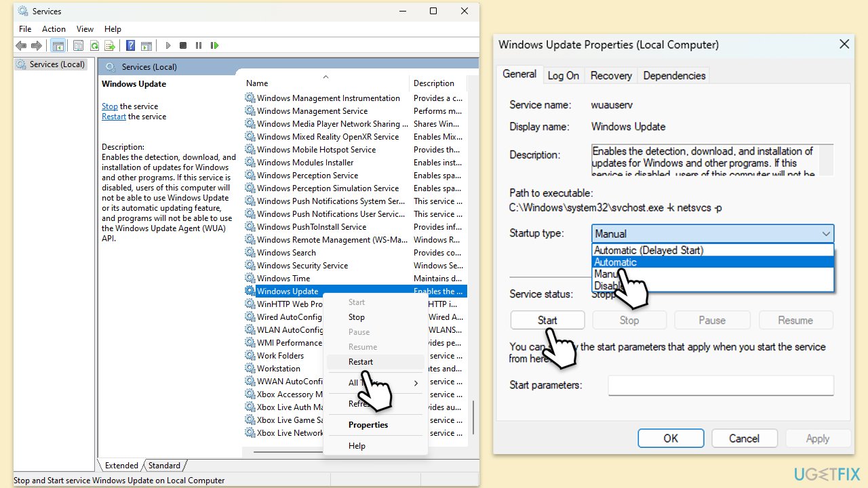Open the View menu
868x488 pixels.
pos(85,29)
